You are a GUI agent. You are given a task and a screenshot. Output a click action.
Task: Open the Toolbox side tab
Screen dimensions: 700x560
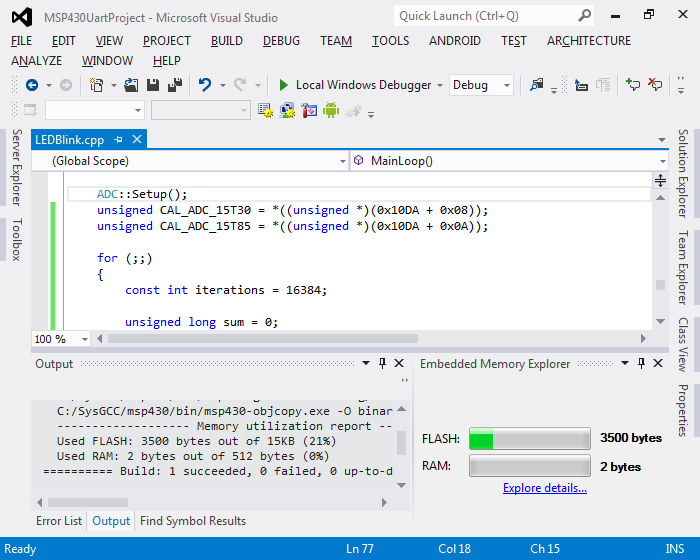(17, 240)
